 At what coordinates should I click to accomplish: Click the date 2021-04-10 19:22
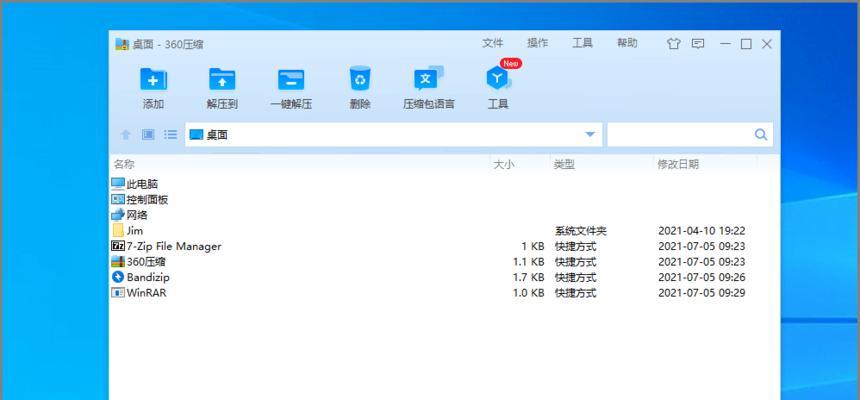pos(701,231)
